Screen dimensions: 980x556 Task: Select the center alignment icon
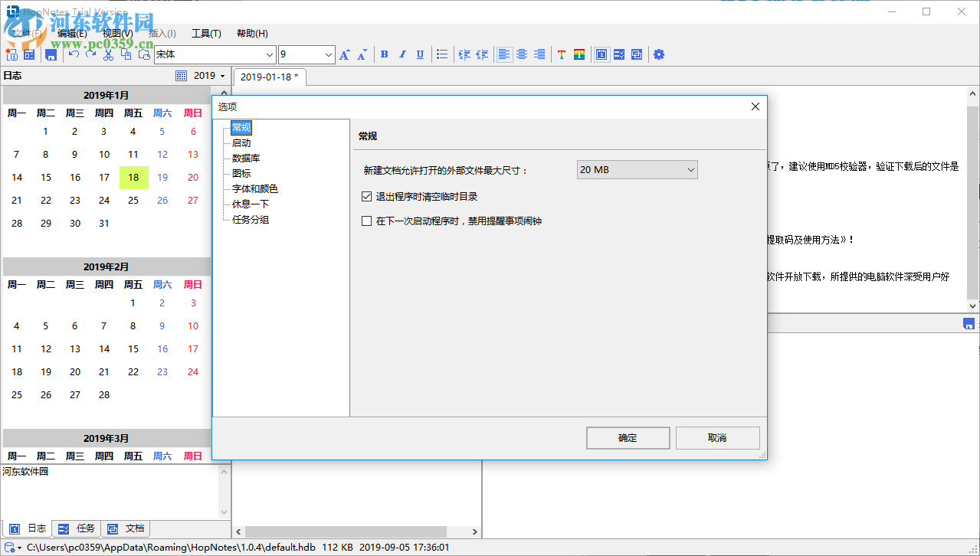[521, 54]
